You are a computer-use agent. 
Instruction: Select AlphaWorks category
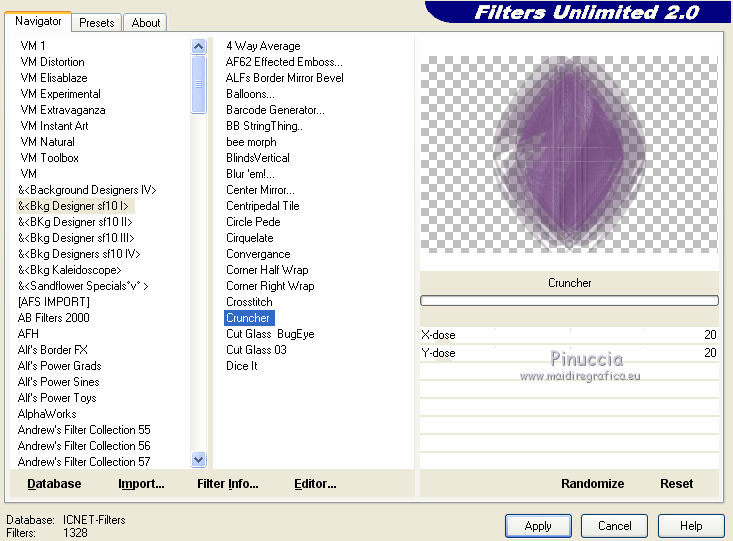tap(47, 414)
